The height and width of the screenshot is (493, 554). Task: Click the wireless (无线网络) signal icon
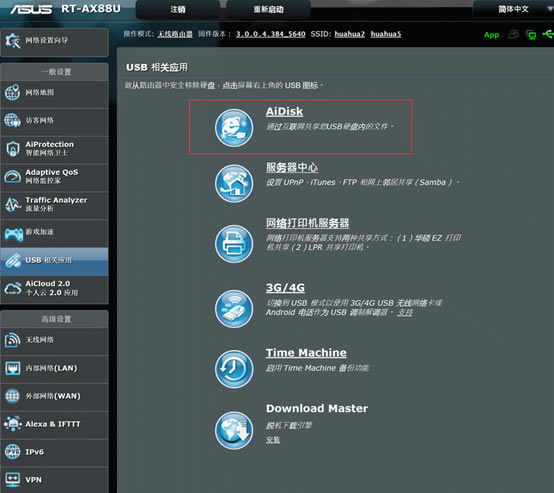pos(12,340)
